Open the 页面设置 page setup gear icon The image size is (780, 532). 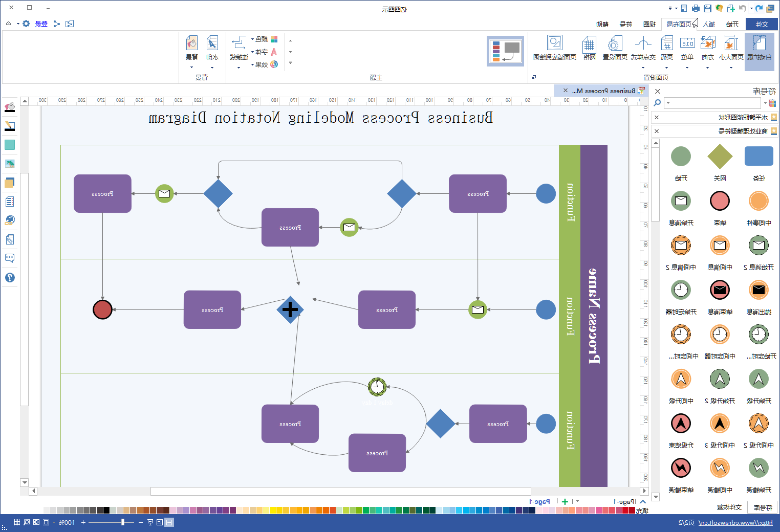point(615,44)
